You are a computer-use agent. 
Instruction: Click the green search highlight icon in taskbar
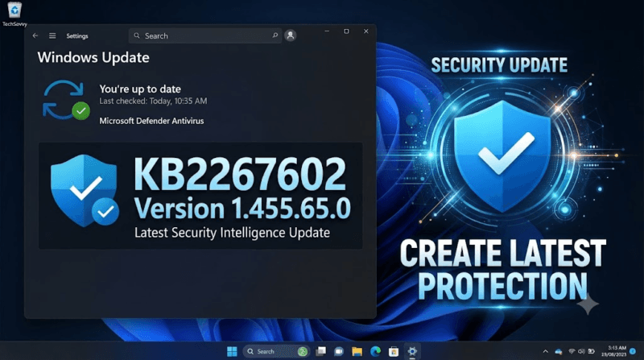tap(303, 351)
